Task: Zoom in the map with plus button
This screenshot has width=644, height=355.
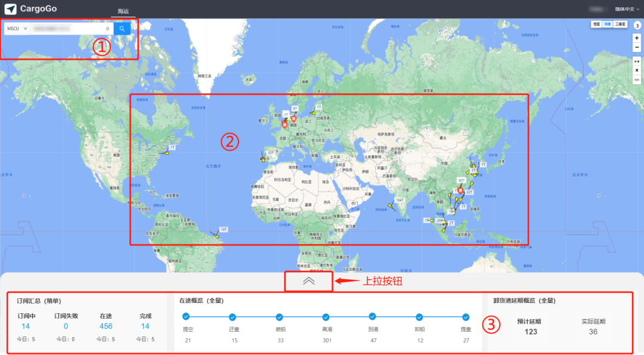Action: pyautogui.click(x=637, y=38)
